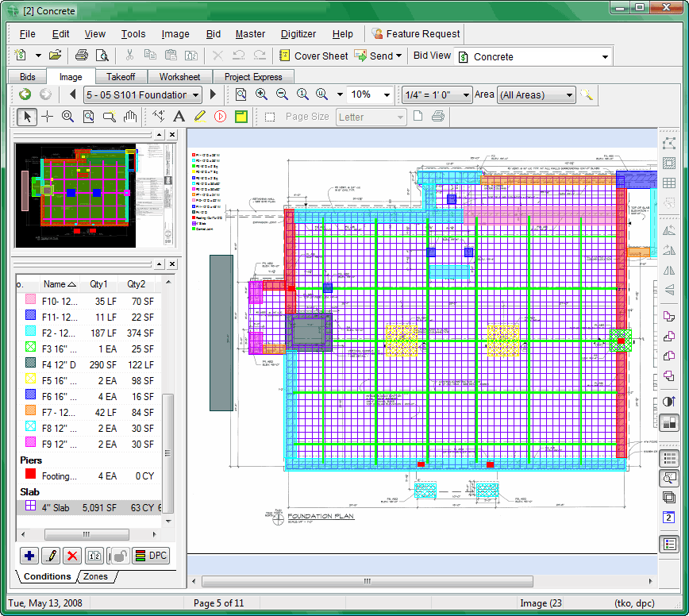Open the Page Size Letter dropdown

(x=371, y=117)
